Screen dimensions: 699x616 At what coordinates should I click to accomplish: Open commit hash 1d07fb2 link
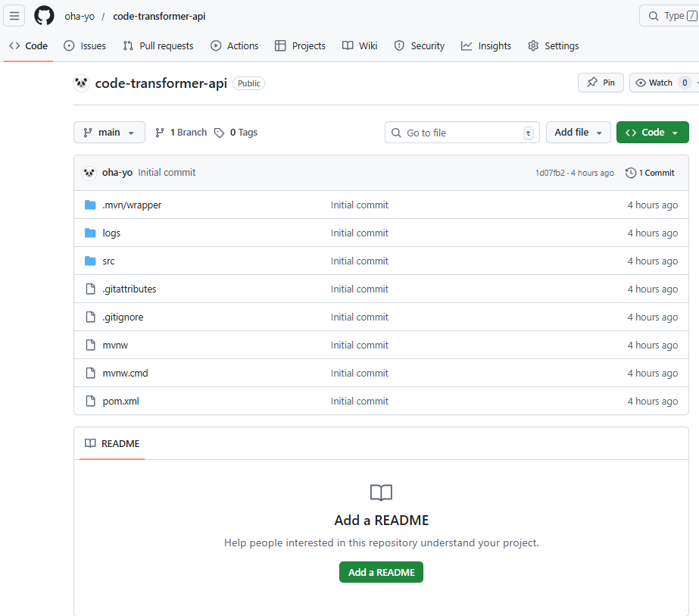pyautogui.click(x=550, y=173)
